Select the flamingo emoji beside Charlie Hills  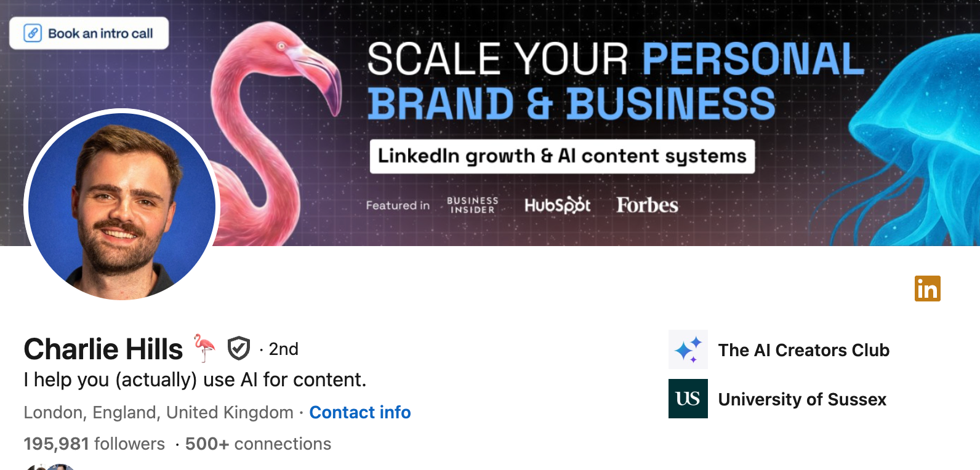205,348
